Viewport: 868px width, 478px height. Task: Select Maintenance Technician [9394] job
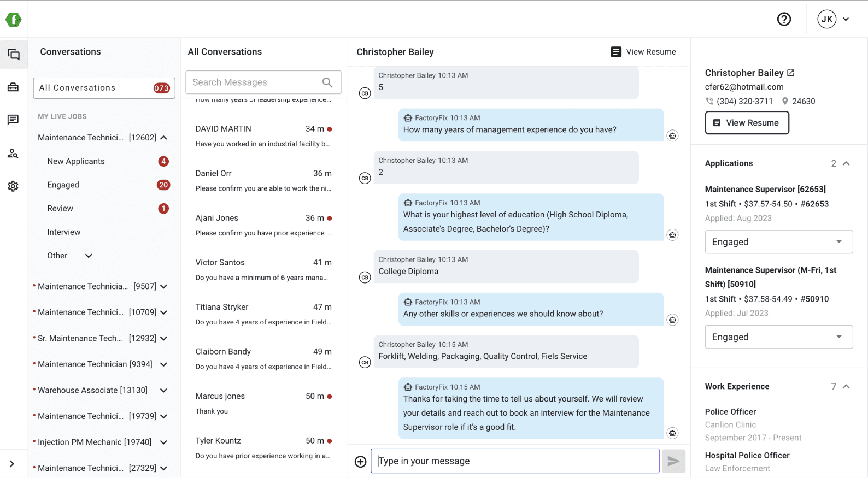tap(95, 364)
